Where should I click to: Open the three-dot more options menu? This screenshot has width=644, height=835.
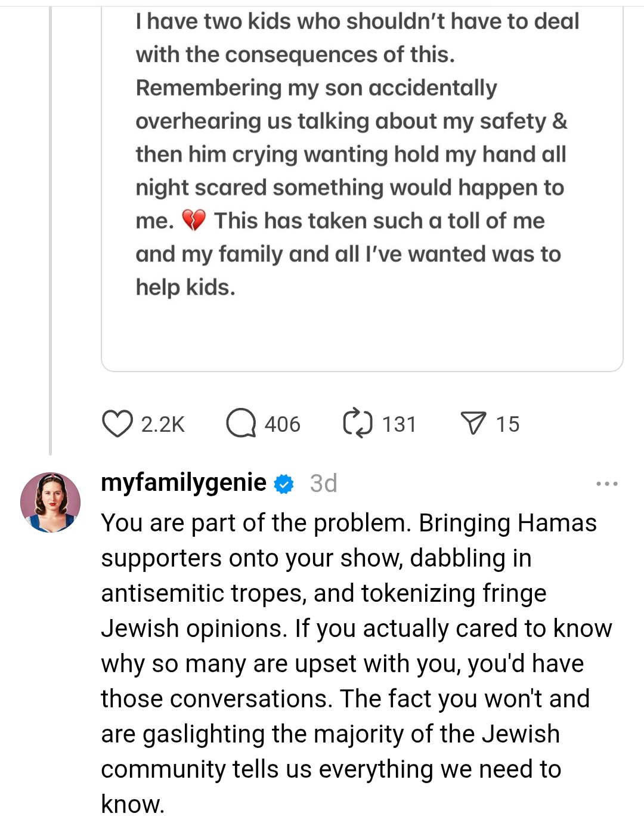[607, 484]
